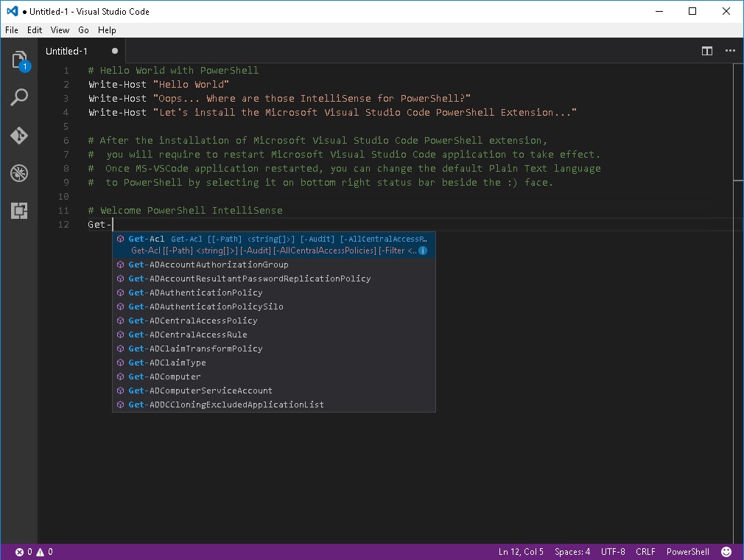Place cursor on line 2 Write-Host "Hello World"
This screenshot has width=744, height=560.
[158, 85]
